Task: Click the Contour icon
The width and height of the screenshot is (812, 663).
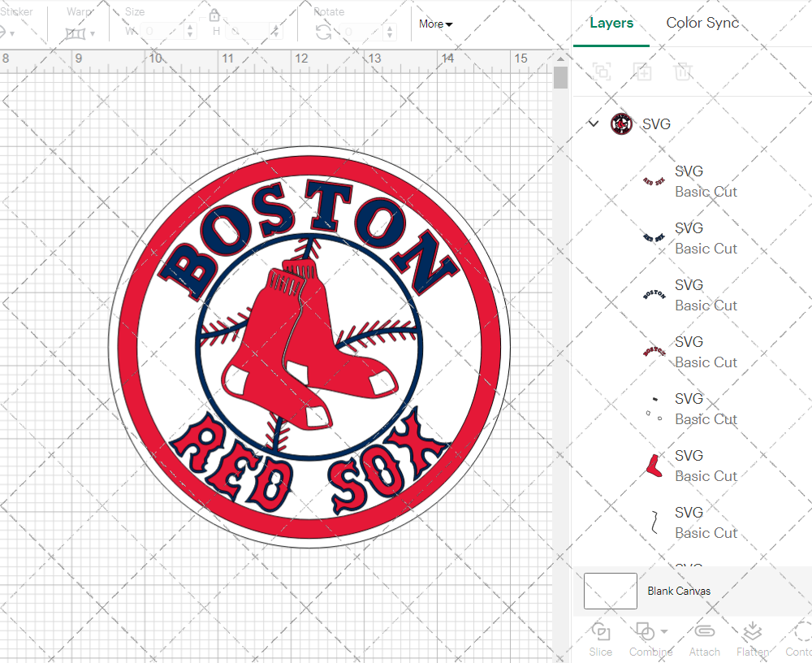Action: coord(800,638)
